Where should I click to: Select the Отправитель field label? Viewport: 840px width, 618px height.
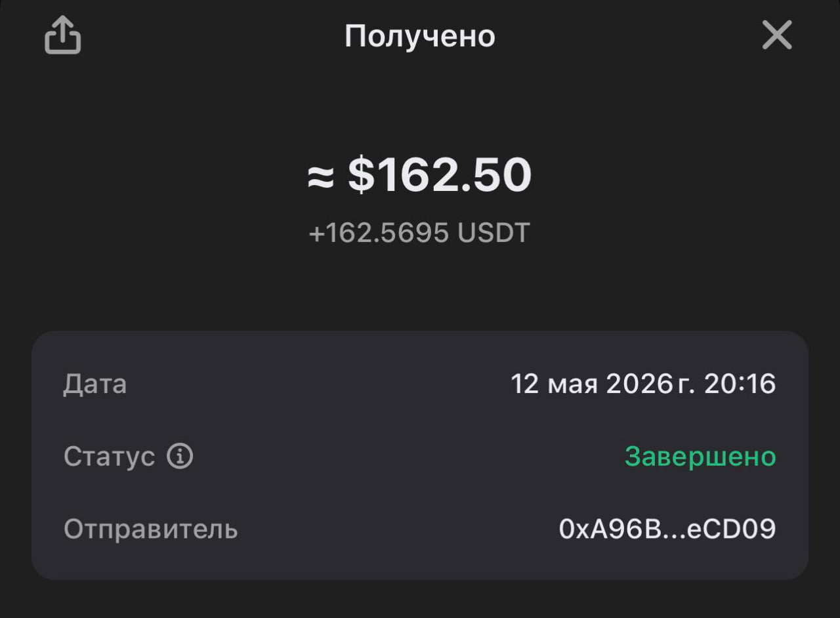[151, 529]
